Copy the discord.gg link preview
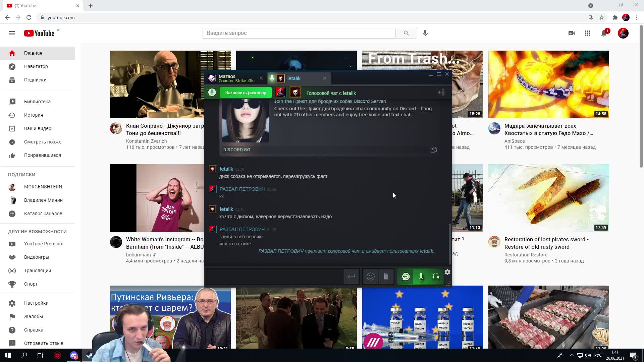644x362 pixels. pyautogui.click(x=434, y=150)
